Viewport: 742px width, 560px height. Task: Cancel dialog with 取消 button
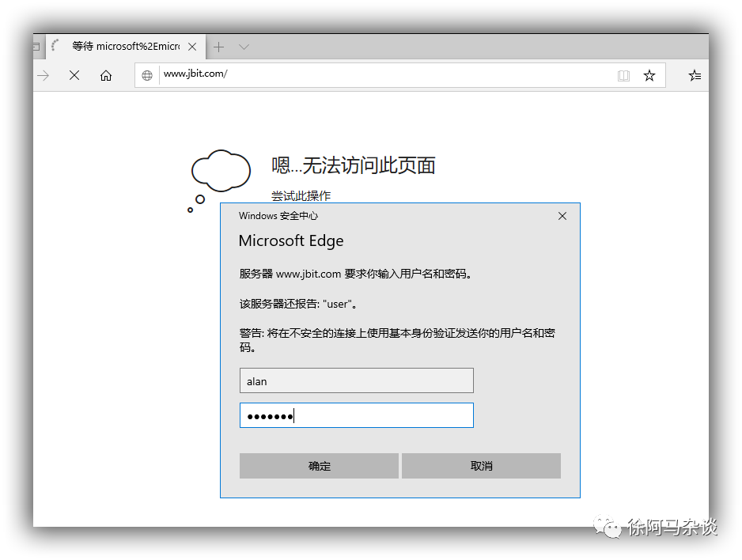[x=481, y=466]
